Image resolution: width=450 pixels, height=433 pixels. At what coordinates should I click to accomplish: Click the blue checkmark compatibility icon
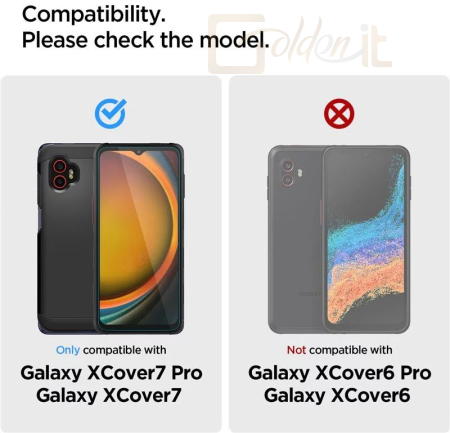coord(111,113)
